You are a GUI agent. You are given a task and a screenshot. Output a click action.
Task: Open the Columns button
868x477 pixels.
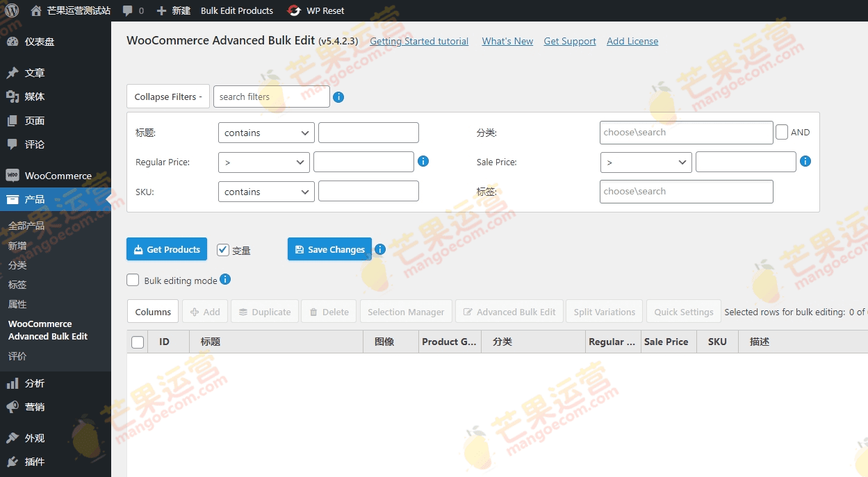coord(153,312)
